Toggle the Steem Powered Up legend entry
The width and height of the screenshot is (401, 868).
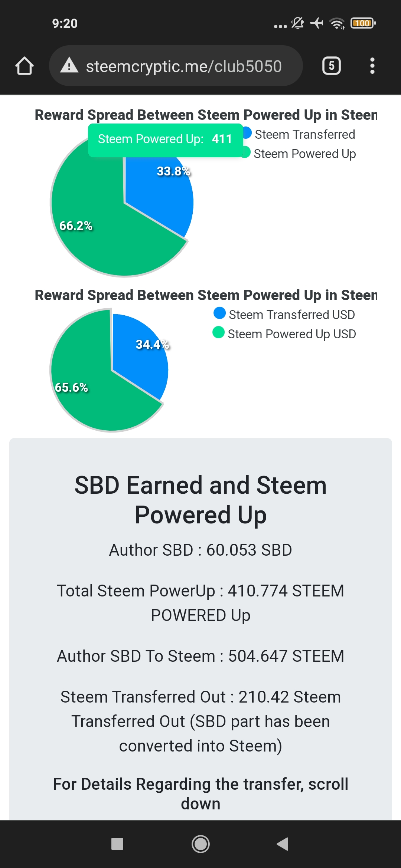coord(300,154)
